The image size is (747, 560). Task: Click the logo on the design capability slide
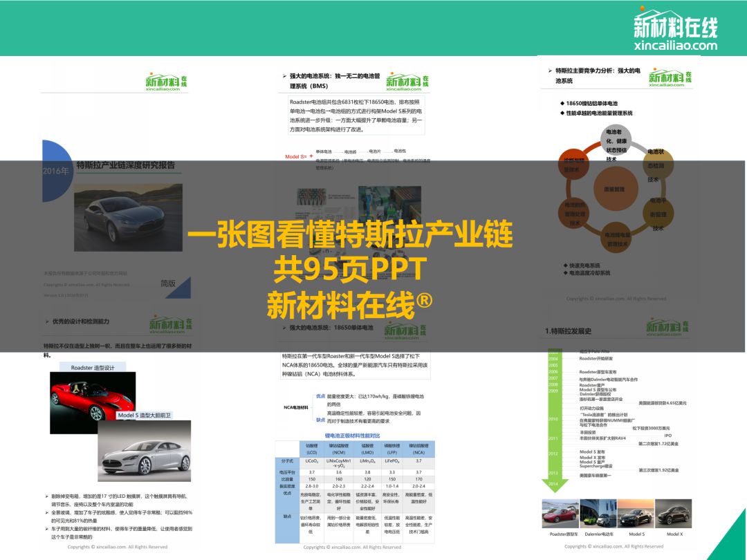pyautogui.click(x=171, y=324)
